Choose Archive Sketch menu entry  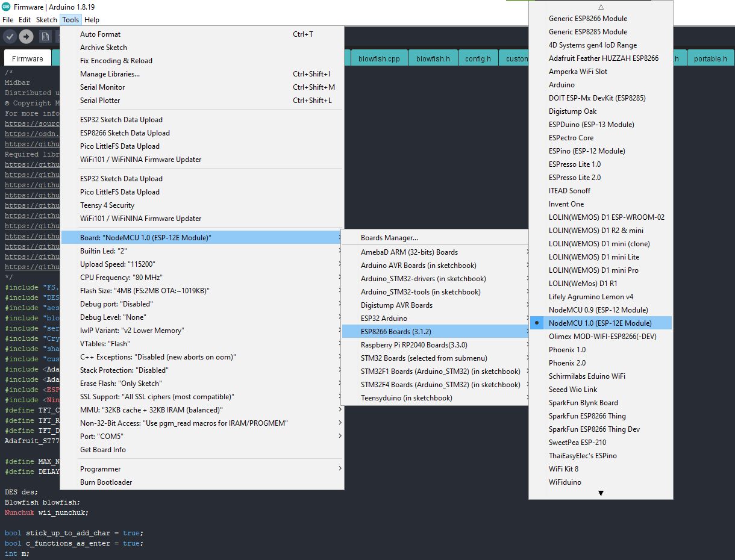(x=202, y=48)
